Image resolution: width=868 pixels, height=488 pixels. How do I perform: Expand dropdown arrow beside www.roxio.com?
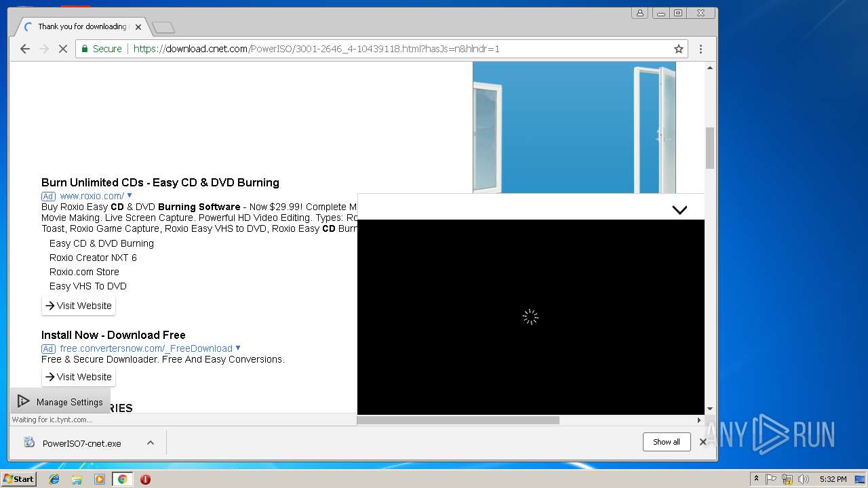click(130, 195)
